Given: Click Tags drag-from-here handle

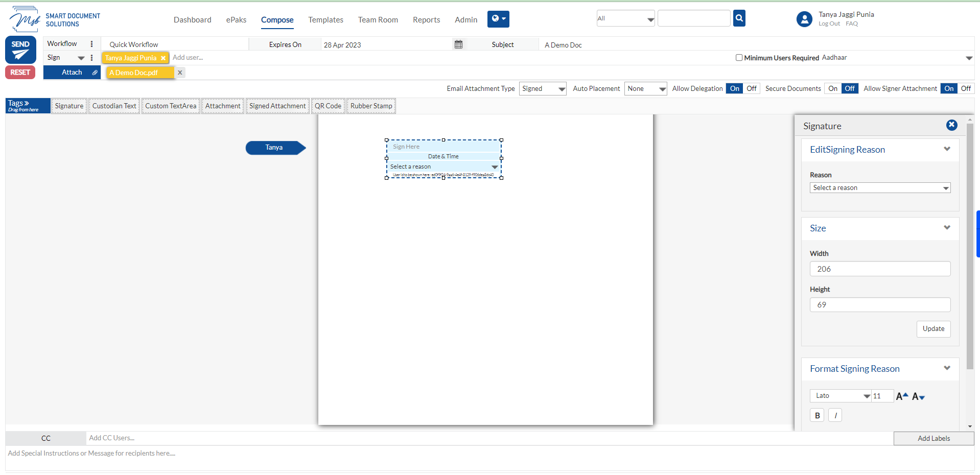Looking at the screenshot, I should coord(28,106).
